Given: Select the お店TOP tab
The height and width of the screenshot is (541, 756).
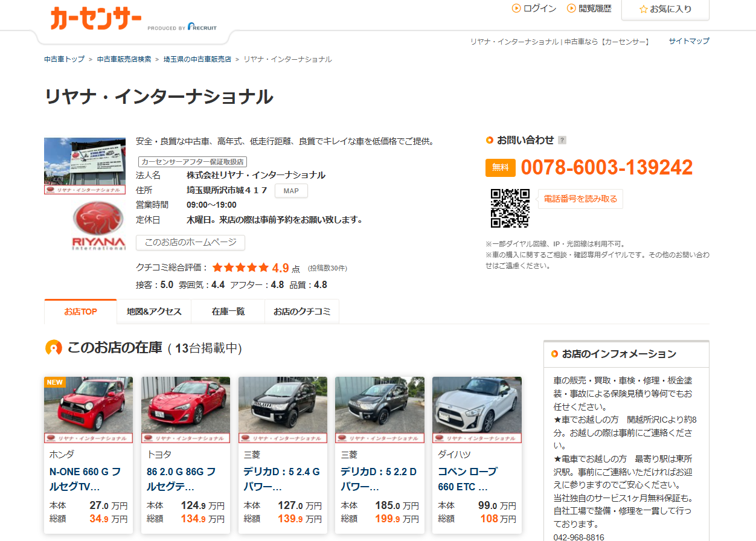Looking at the screenshot, I should pos(80,312).
